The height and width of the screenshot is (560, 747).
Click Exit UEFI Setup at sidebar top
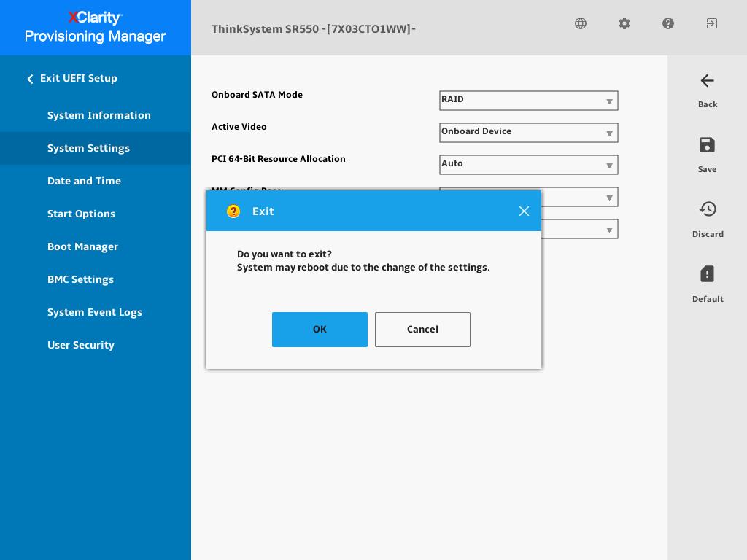click(78, 78)
